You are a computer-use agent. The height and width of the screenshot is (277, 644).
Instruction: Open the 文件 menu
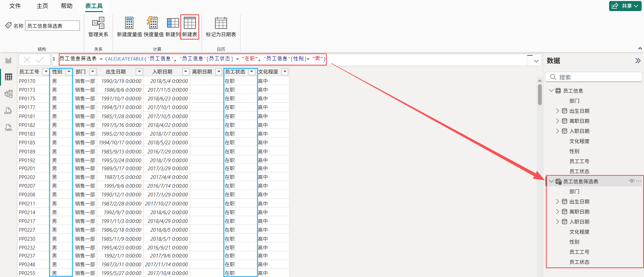[x=15, y=6]
